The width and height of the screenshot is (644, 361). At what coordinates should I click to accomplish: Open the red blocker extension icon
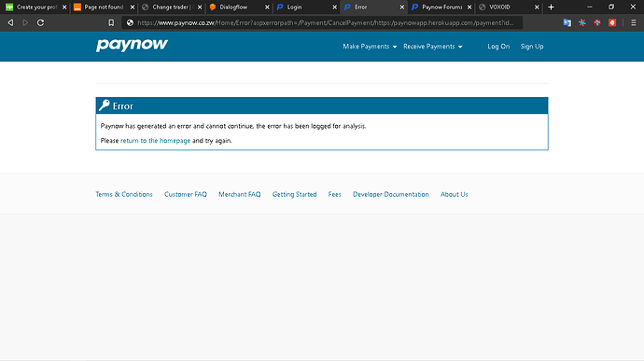pos(597,22)
